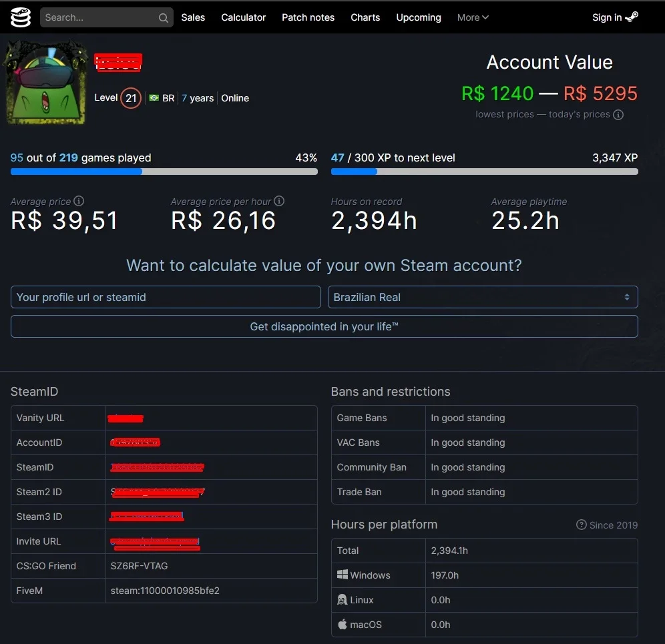
Task: Click the Account Value heading
Action: [x=549, y=62]
